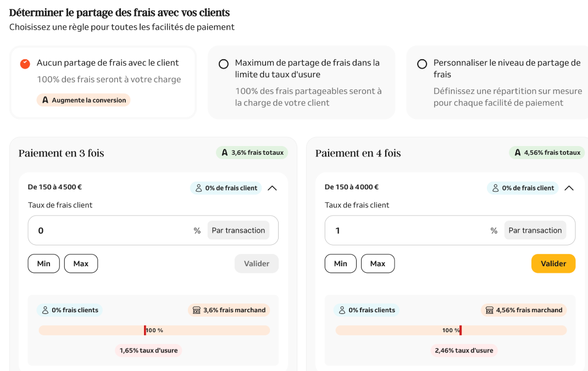The height and width of the screenshot is (371, 588).
Task: Click Min button under Paiement en 4 fois
Action: (x=340, y=263)
